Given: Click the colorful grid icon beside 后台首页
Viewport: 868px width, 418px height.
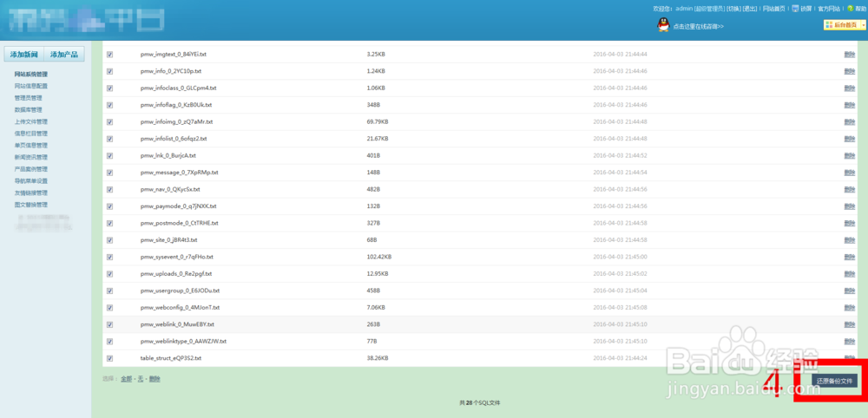Looking at the screenshot, I should point(829,25).
